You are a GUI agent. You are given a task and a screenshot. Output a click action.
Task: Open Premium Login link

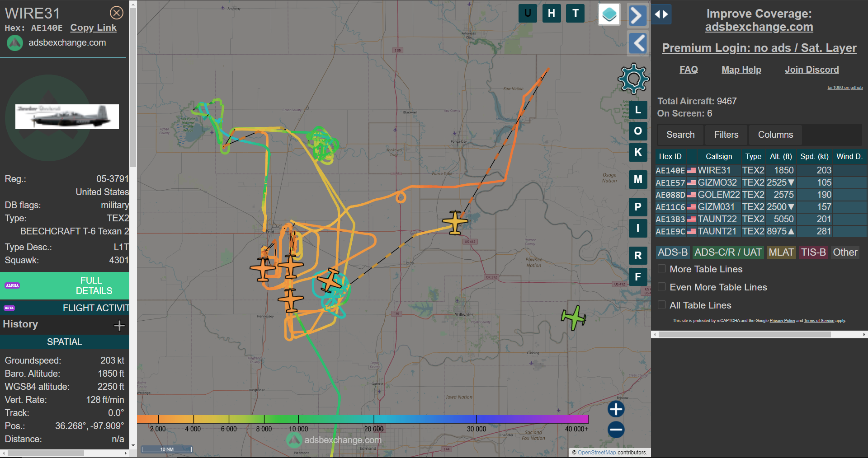(x=759, y=48)
